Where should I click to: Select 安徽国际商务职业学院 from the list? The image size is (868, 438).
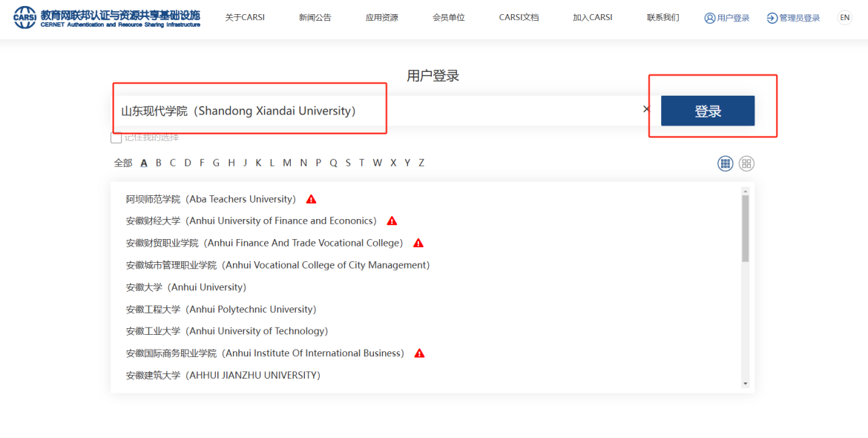265,353
